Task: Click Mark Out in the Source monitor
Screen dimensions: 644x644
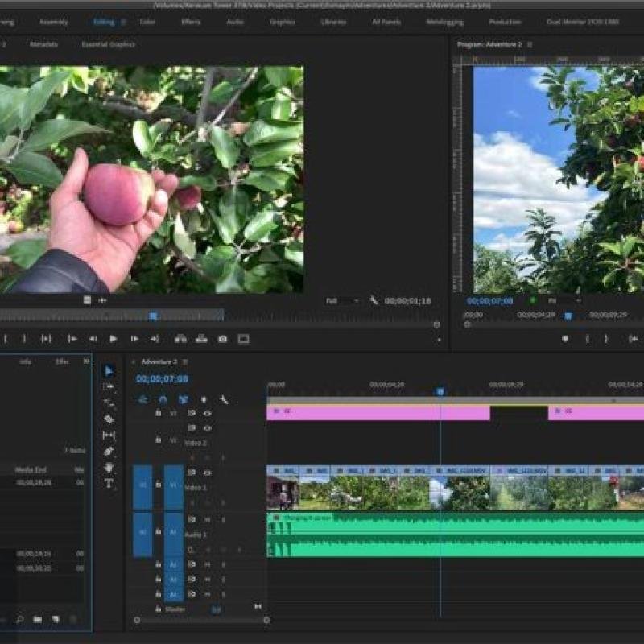Action: tap(24, 339)
